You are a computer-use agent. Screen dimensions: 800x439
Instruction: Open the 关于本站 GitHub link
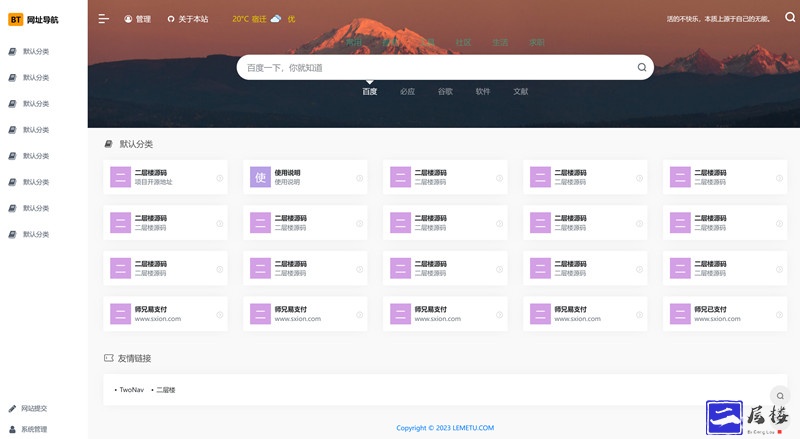coord(188,19)
